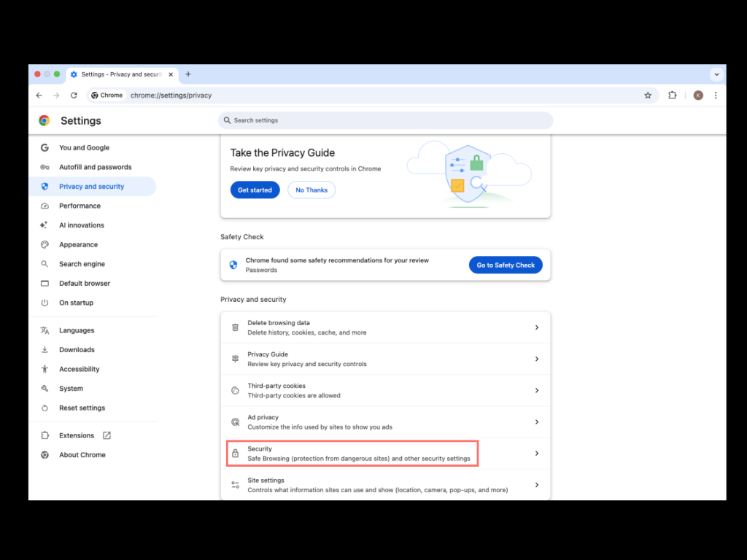Click the Chrome logo beside Settings title
747x560 pixels.
click(44, 121)
